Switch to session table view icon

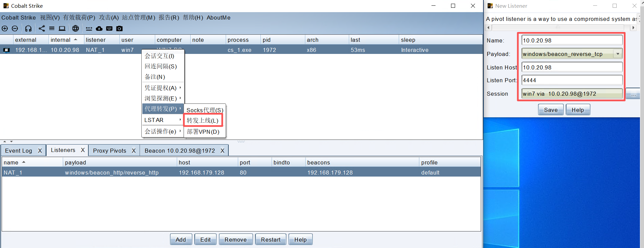[x=52, y=29]
